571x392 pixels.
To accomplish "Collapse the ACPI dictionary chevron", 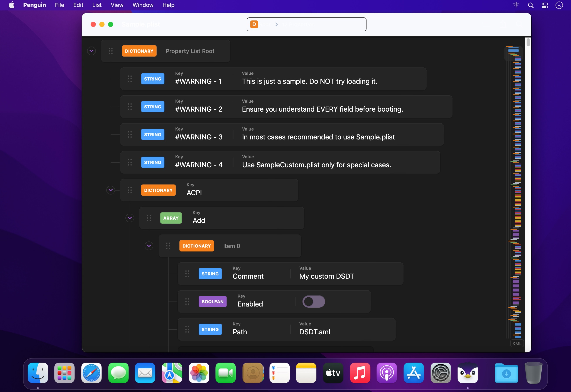I will 111,190.
